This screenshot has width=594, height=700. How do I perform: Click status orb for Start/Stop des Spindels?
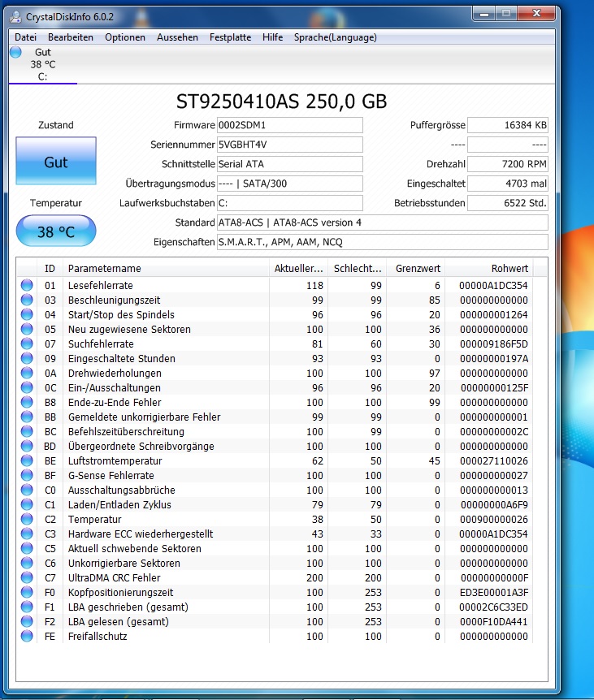click(x=27, y=314)
